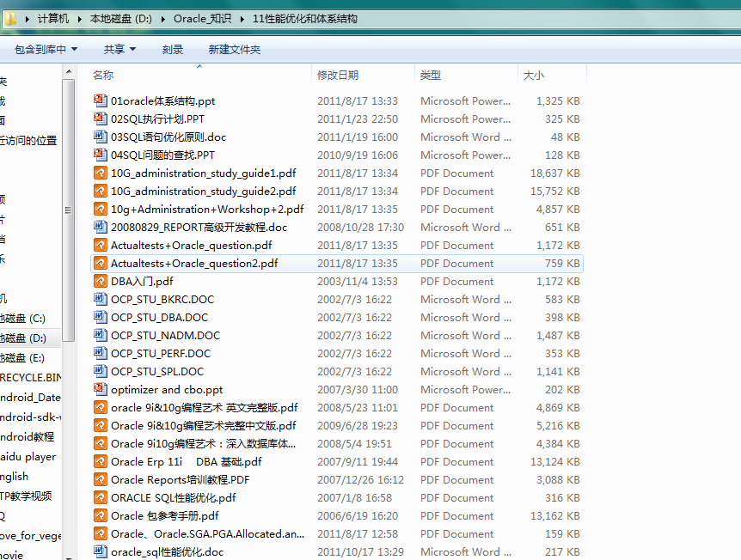741x560 pixels.
Task: Expand the arrow before 计算机 in the address bar
Action: pos(27,19)
